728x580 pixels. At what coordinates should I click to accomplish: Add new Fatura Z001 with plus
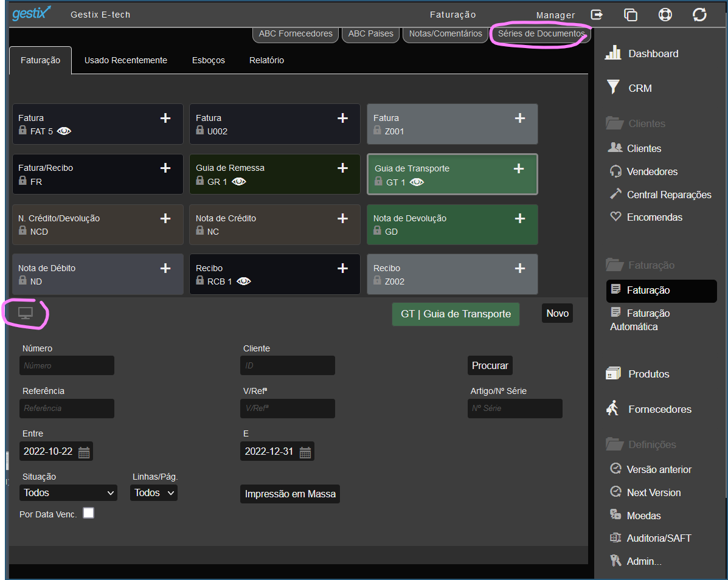click(x=520, y=119)
